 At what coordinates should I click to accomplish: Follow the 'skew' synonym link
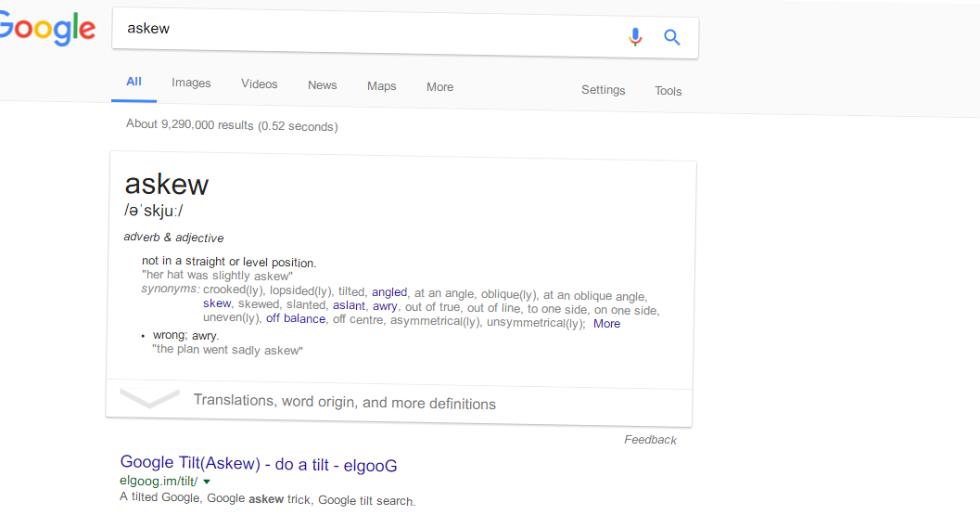217,303
